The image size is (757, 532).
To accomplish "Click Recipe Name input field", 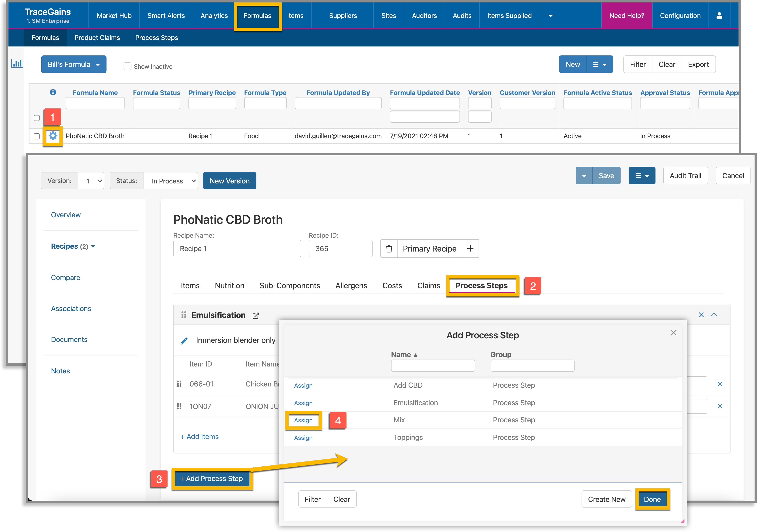I will point(237,248).
